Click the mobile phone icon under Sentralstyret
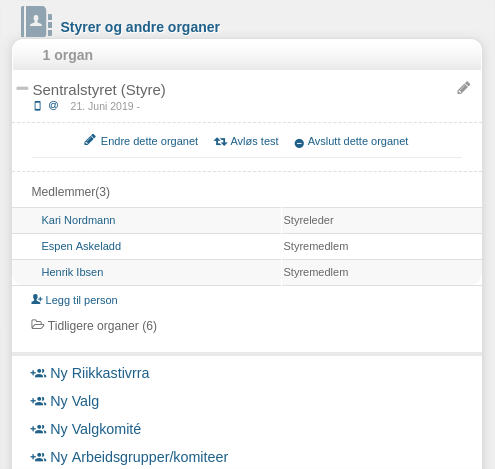 [38, 106]
